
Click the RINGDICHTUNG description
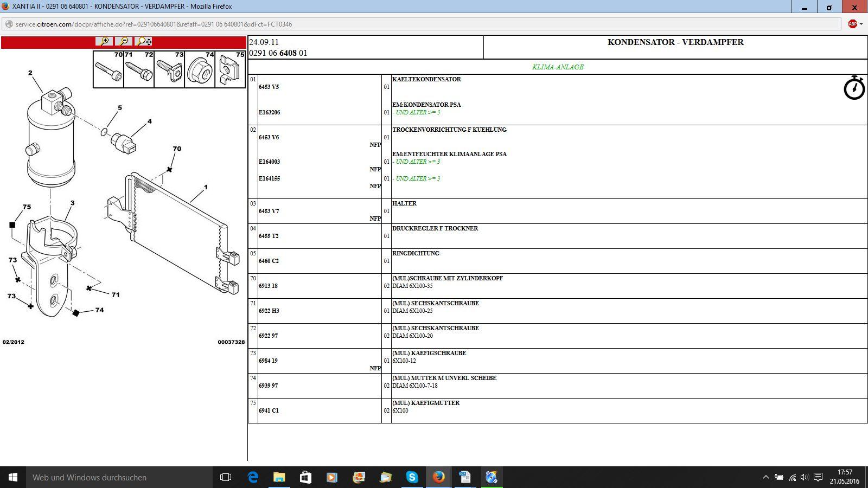[x=416, y=253]
